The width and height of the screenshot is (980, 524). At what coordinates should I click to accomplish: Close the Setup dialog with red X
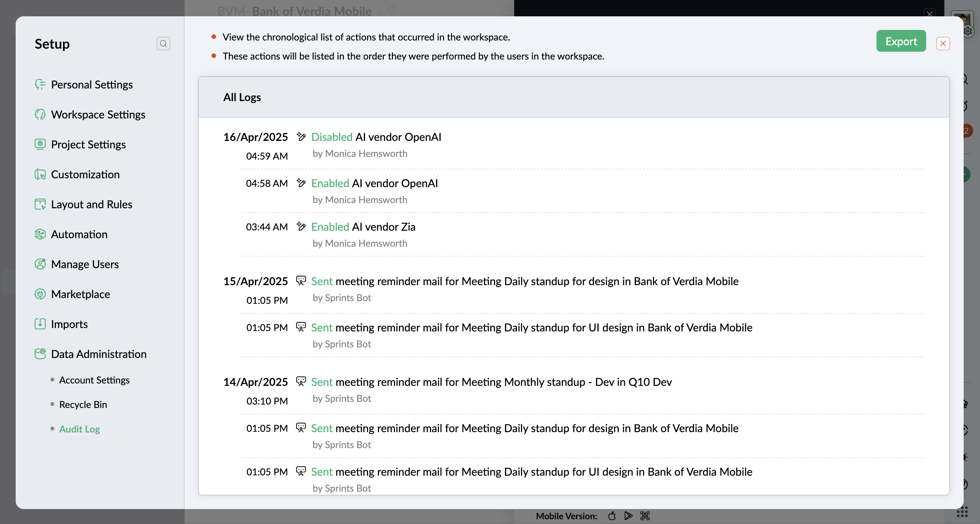click(943, 44)
